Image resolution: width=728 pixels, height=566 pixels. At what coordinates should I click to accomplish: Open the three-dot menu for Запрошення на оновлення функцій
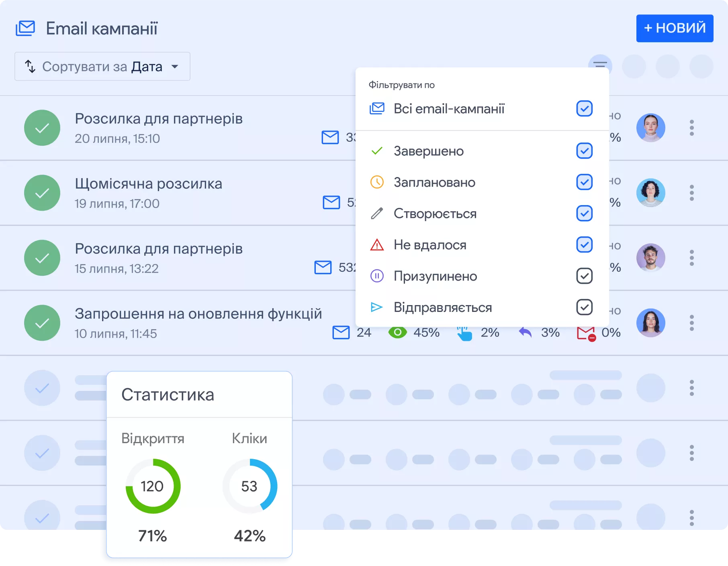[691, 322]
